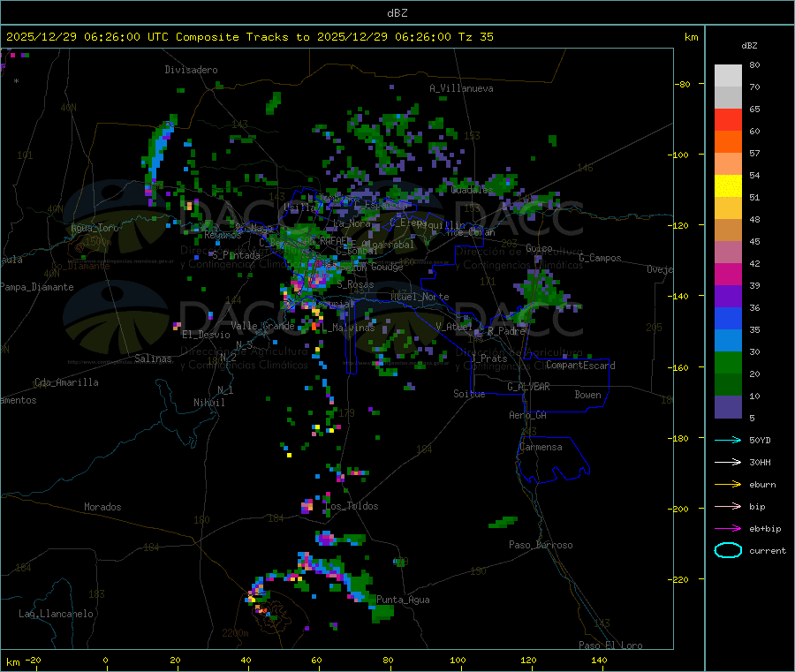Click the -20 km tick on bottom axis
Screen dimensions: 795x672
point(34,660)
